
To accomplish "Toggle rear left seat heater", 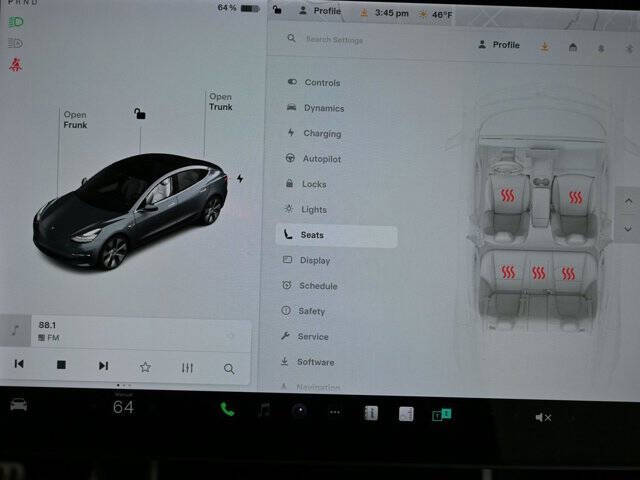I will coord(508,272).
